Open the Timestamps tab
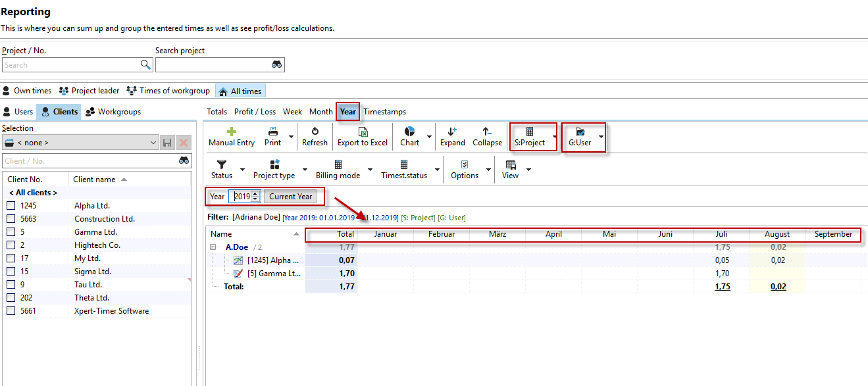The image size is (868, 386). pos(384,112)
